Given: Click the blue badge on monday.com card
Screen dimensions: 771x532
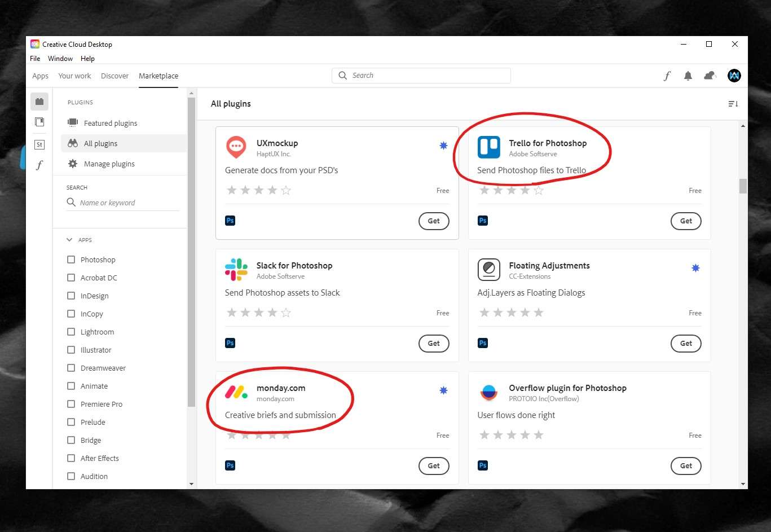Looking at the screenshot, I should pyautogui.click(x=443, y=390).
